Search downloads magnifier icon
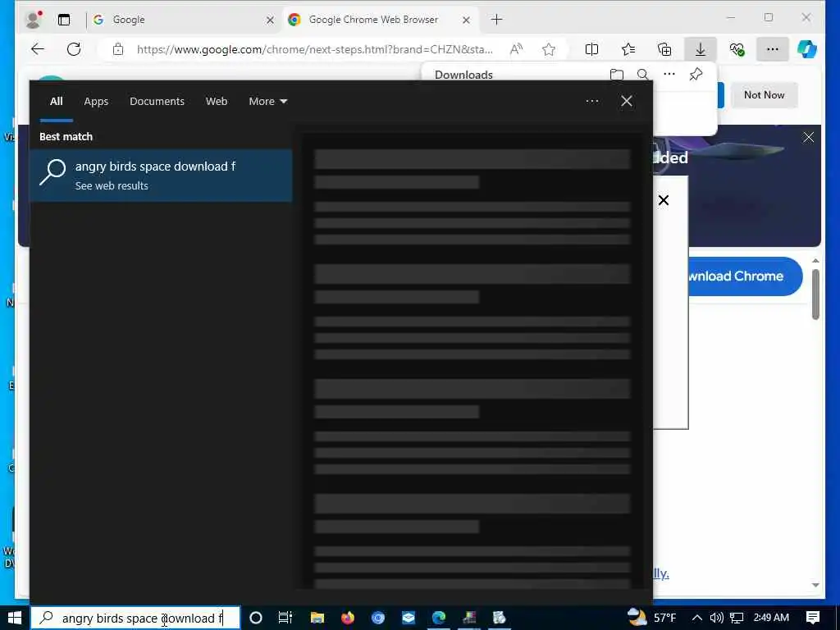Image resolution: width=840 pixels, height=630 pixels. (643, 75)
